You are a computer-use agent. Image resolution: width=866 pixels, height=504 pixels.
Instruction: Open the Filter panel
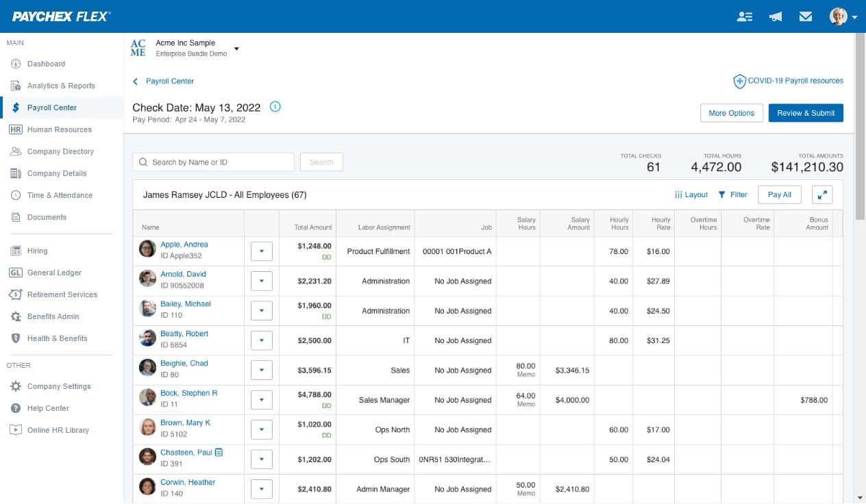click(x=733, y=194)
